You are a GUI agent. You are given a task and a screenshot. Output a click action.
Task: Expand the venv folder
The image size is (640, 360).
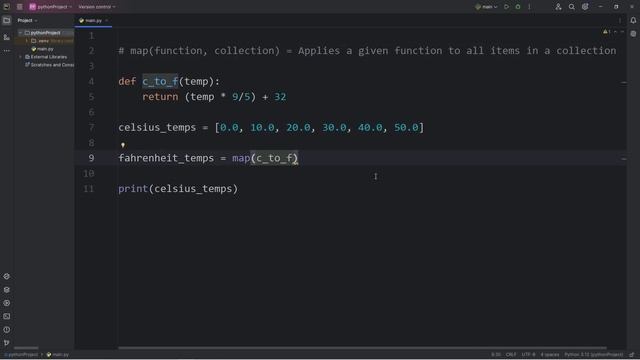point(27,41)
